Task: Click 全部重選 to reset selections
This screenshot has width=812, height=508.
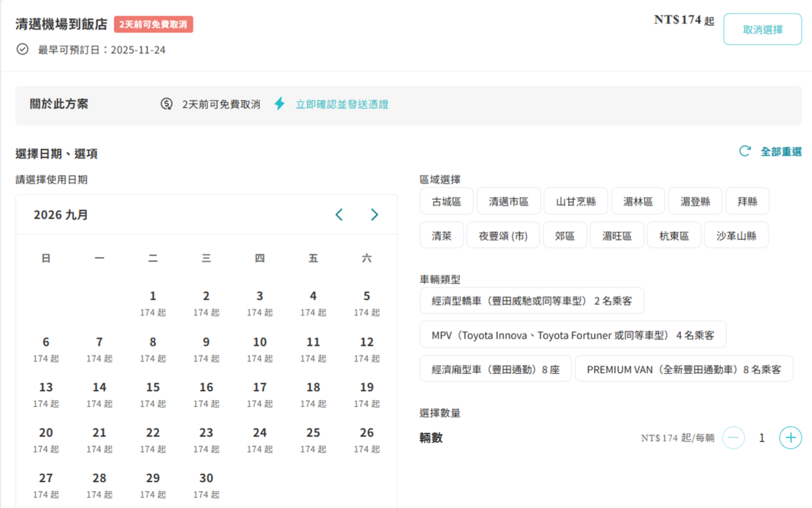Action: tap(781, 152)
